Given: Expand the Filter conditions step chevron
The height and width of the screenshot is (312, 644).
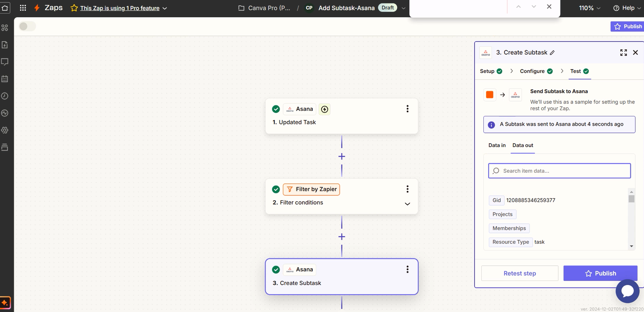Looking at the screenshot, I should [x=407, y=204].
